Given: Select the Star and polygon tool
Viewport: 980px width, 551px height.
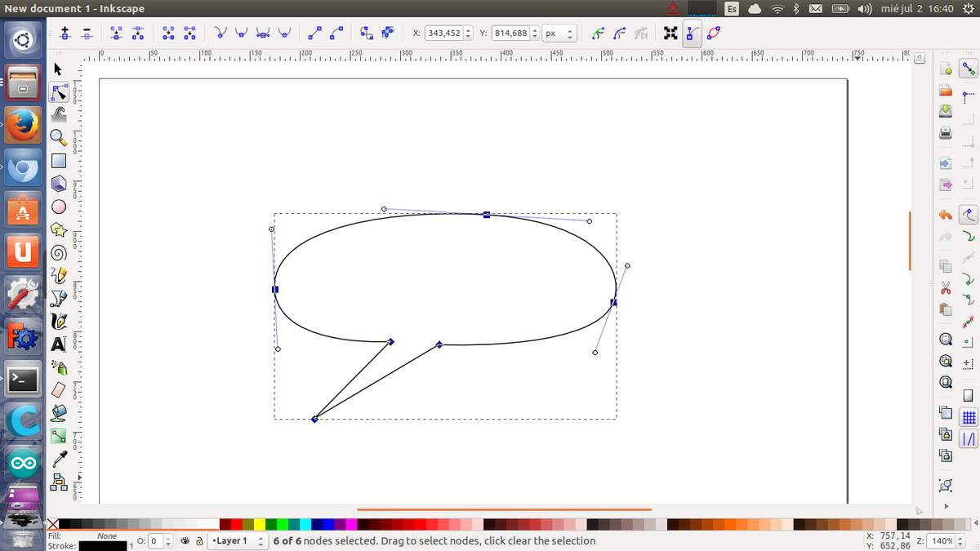Looking at the screenshot, I should [x=58, y=230].
